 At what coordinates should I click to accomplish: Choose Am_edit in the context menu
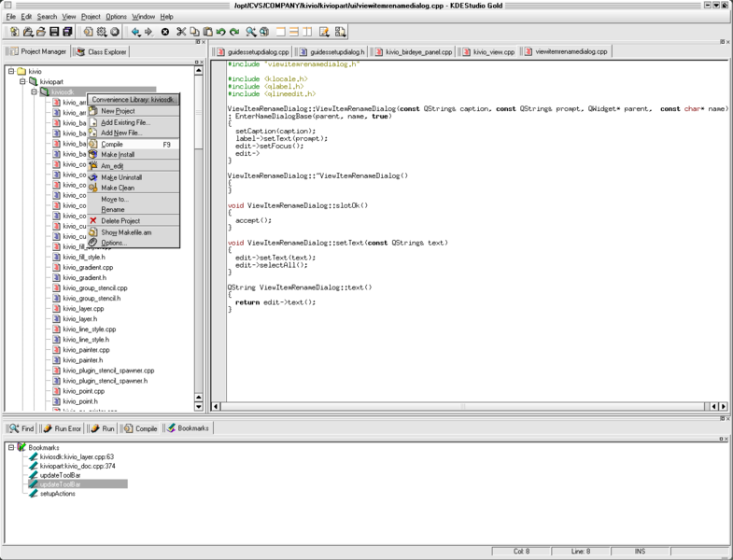click(x=134, y=166)
